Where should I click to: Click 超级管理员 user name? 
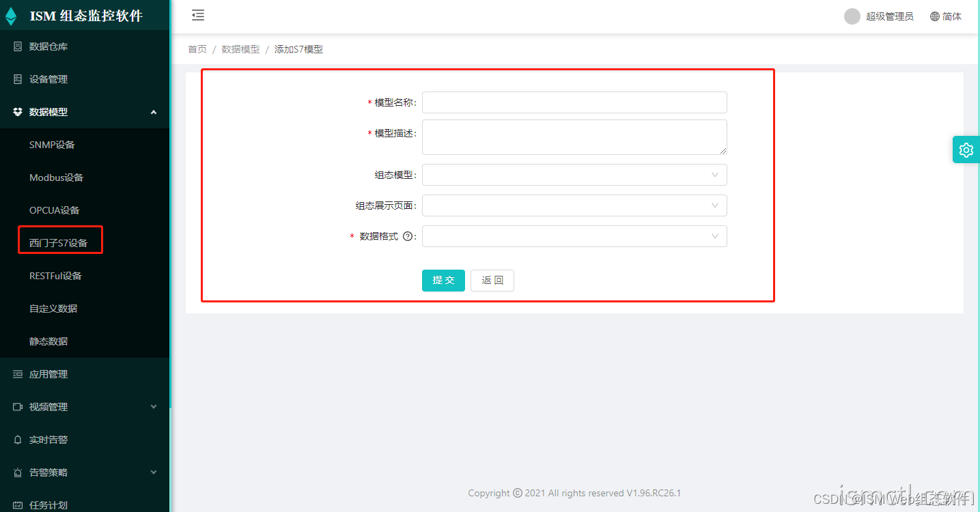click(x=890, y=16)
